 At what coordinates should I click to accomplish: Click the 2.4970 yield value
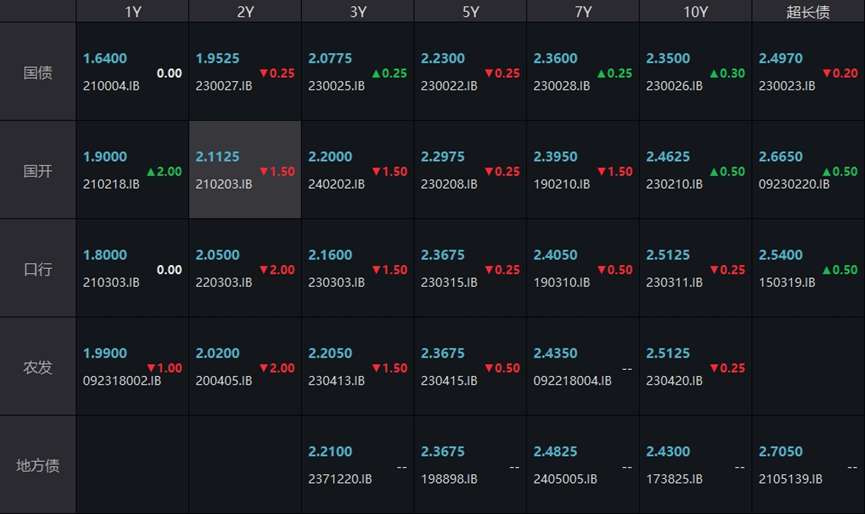(x=780, y=59)
